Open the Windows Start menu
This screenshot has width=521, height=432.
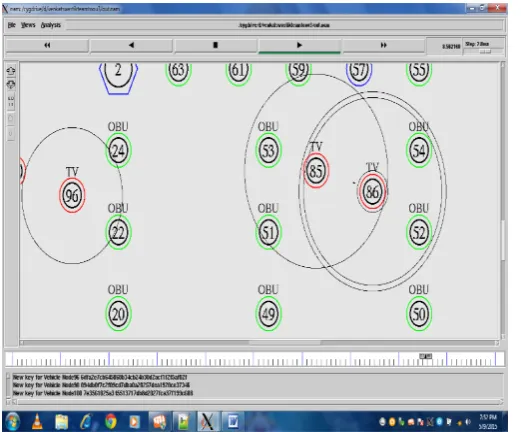(x=12, y=422)
